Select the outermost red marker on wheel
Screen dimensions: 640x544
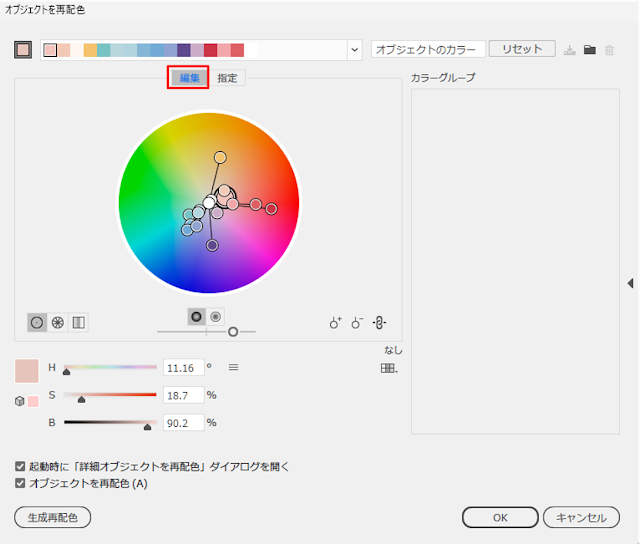(271, 209)
